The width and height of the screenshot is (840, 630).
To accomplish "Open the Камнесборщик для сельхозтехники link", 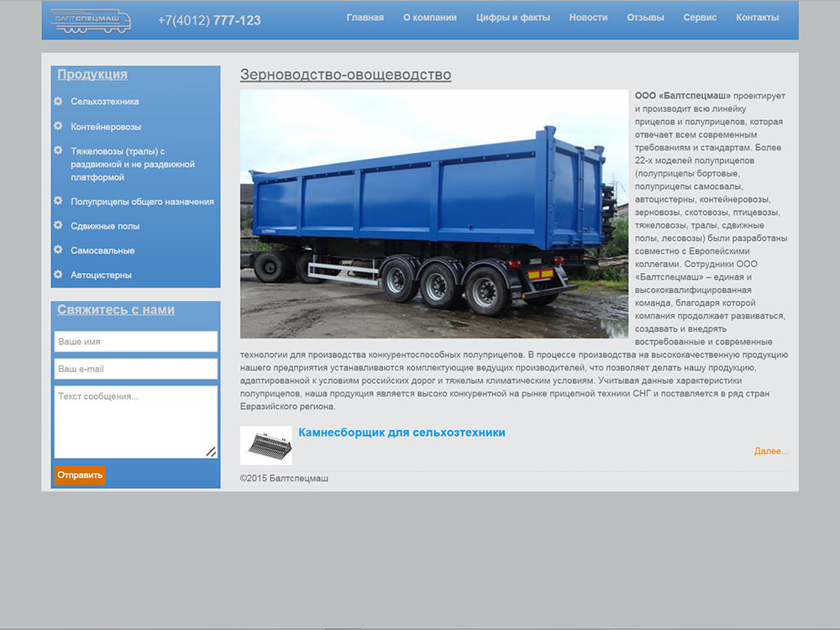I will [402, 433].
